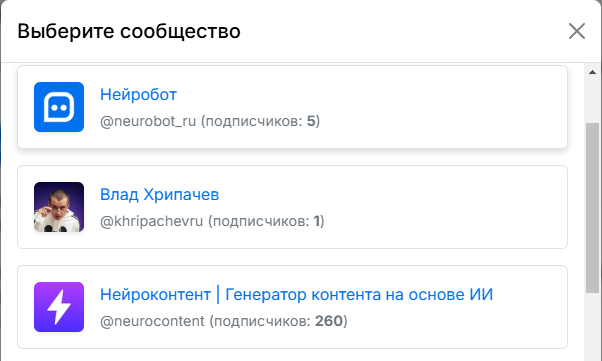Click the subscriber count 1 for Влад Хрипачев
Image resolution: width=602 pixels, height=361 pixels.
(317, 221)
